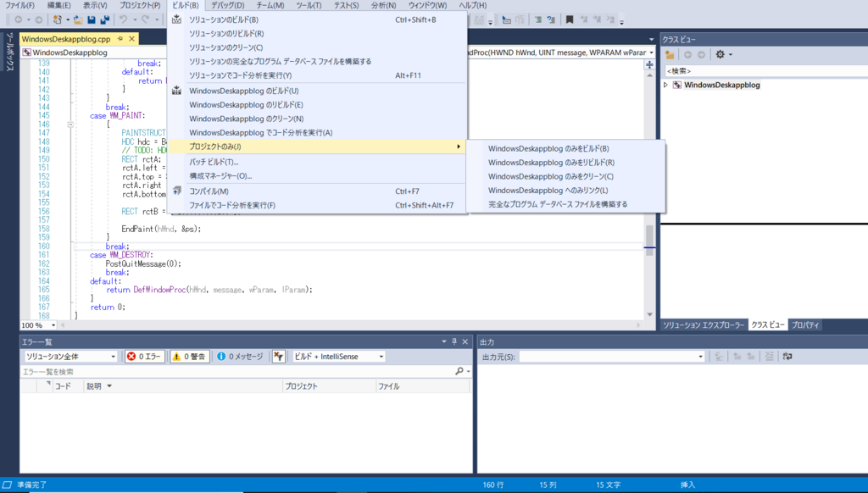Click the 挿入 insert mode status text
Image resolution: width=868 pixels, height=493 pixels.
[x=687, y=485]
